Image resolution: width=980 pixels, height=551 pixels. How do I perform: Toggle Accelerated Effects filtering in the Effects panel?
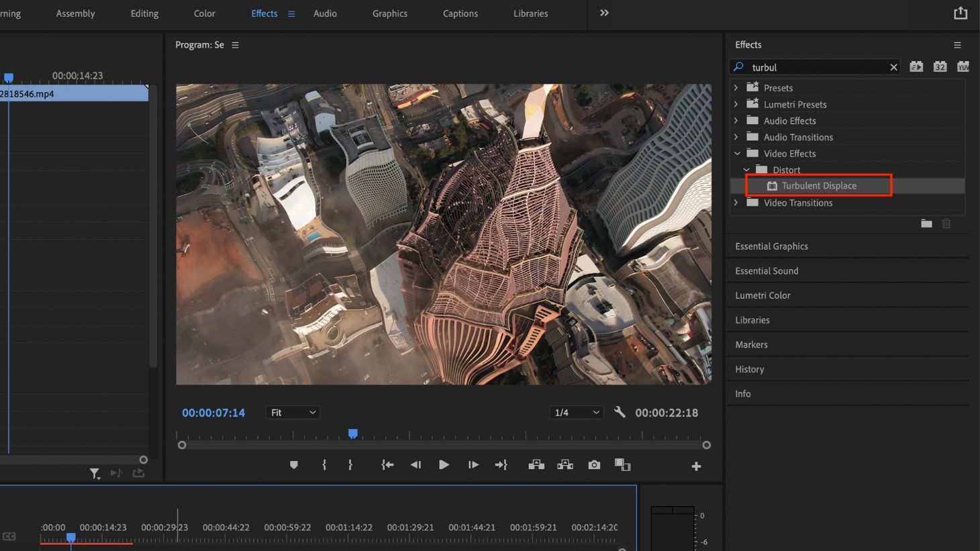916,66
